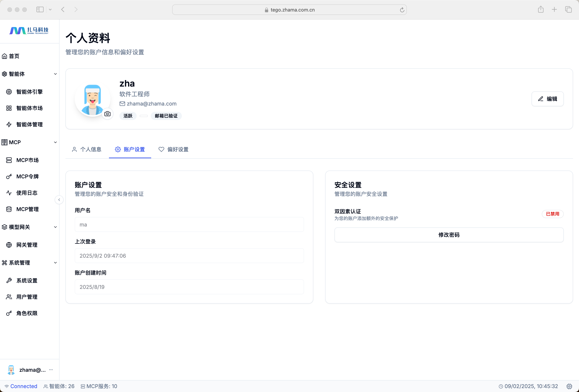
Task: Click three-dots menu beside zhama account
Action: [51, 370]
